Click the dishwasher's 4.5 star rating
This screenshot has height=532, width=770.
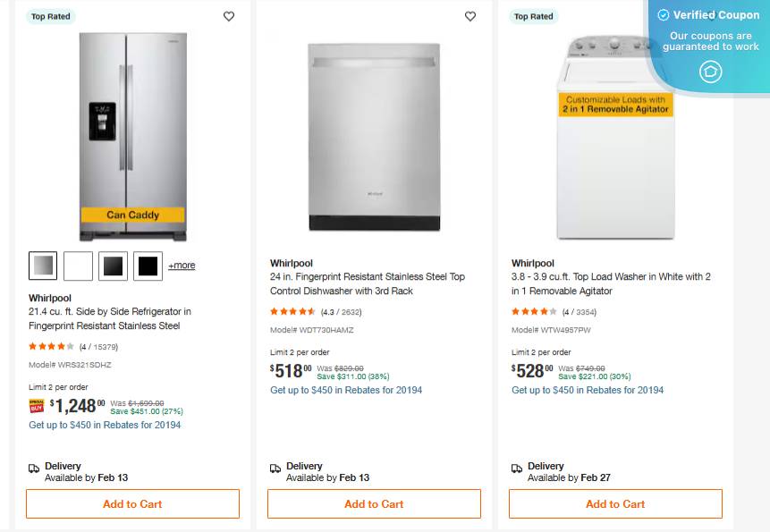[x=291, y=311]
